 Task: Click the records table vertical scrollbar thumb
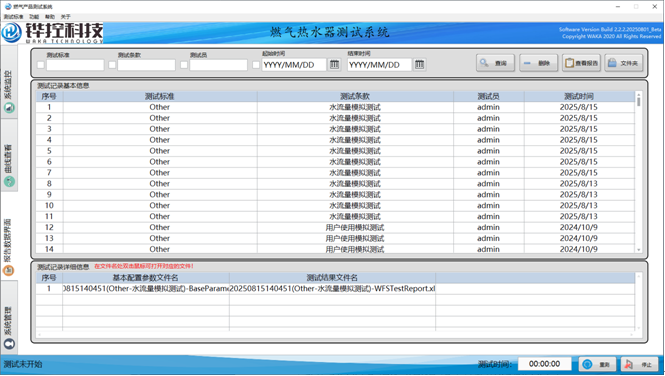[639, 101]
